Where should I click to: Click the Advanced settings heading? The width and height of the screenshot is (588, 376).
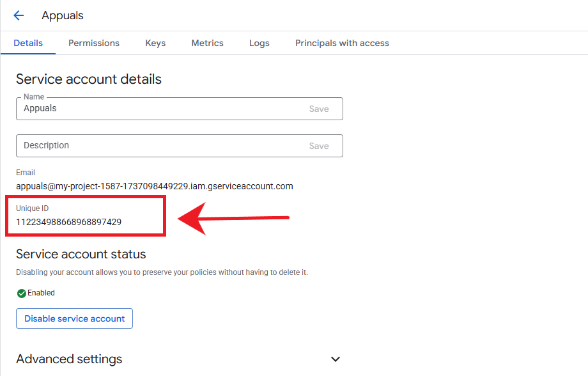pyautogui.click(x=69, y=359)
